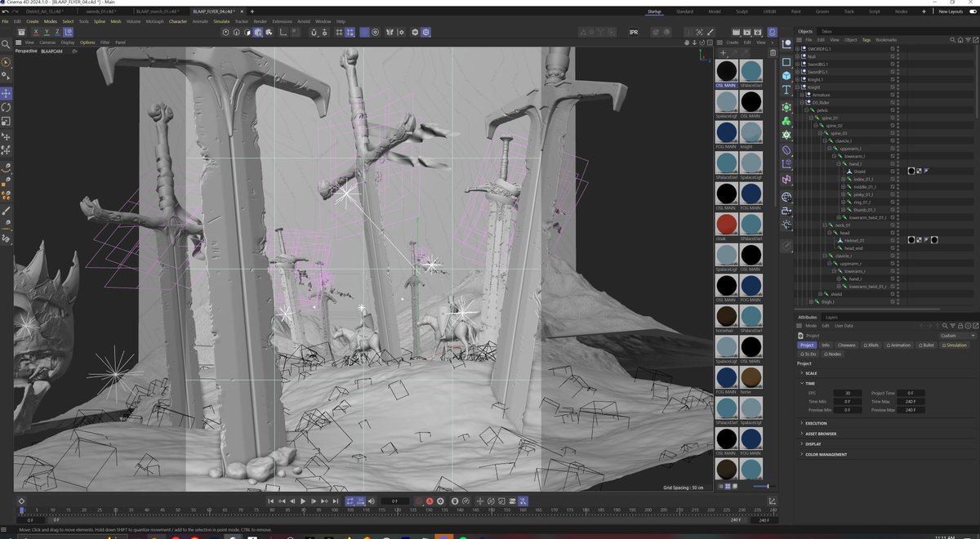The image size is (980, 539).
Task: Open the search magnifier icon top left
Action: pyautogui.click(x=7, y=44)
